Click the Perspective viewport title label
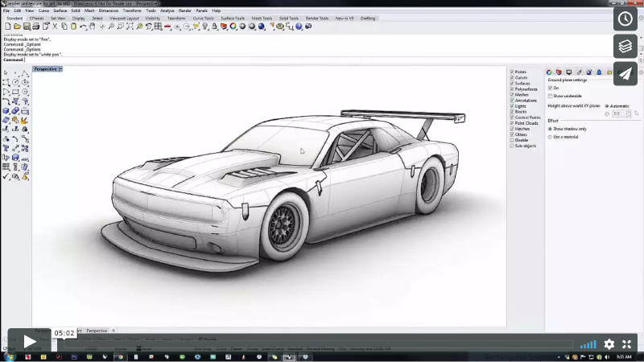 click(x=45, y=69)
